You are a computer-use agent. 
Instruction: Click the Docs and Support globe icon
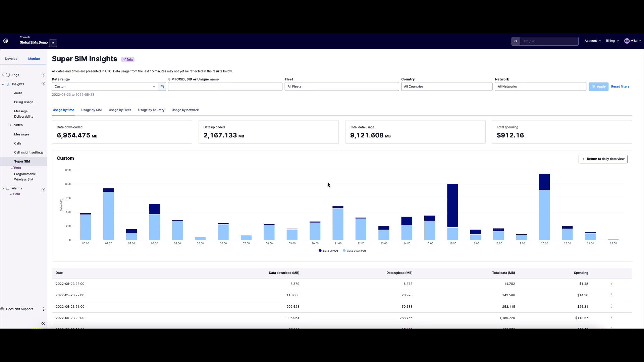point(2,309)
